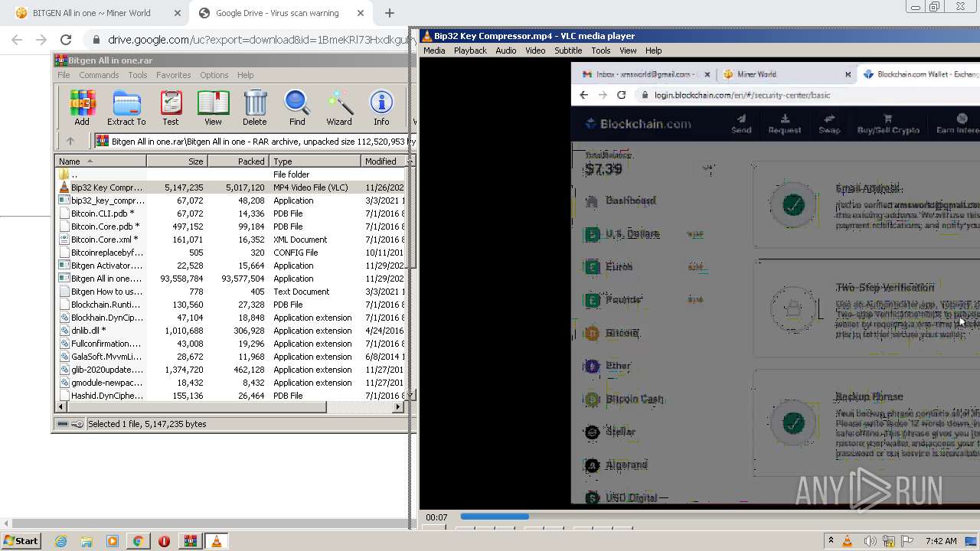Select Bitgen All in one application row
Image resolution: width=980 pixels, height=551 pixels.
230,279
